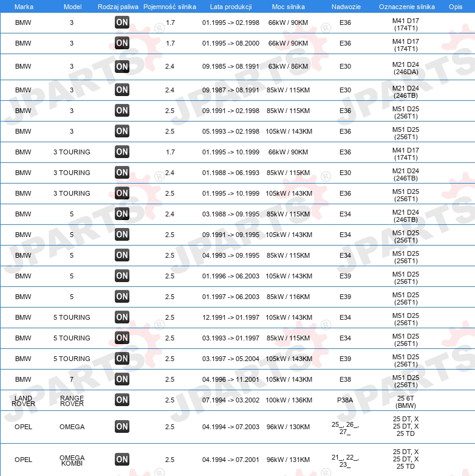
Task: Click the date range 01.1988 -> 06.1993
Action: coord(231,173)
